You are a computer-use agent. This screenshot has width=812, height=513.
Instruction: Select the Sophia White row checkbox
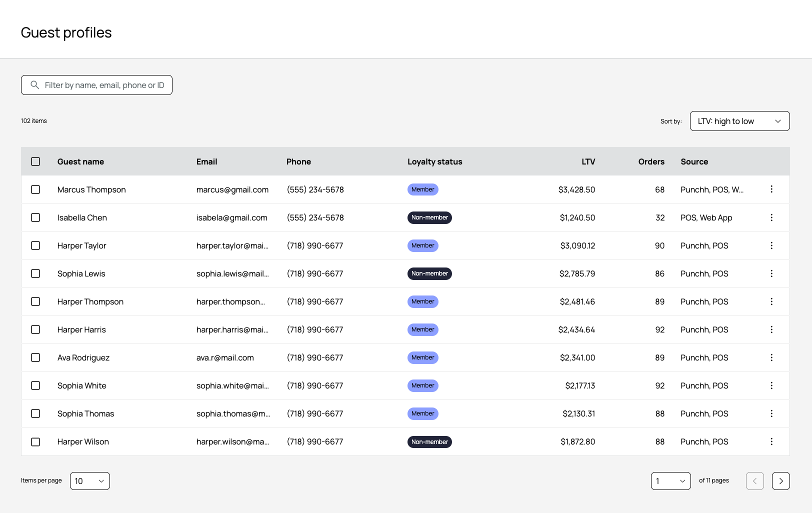point(35,385)
